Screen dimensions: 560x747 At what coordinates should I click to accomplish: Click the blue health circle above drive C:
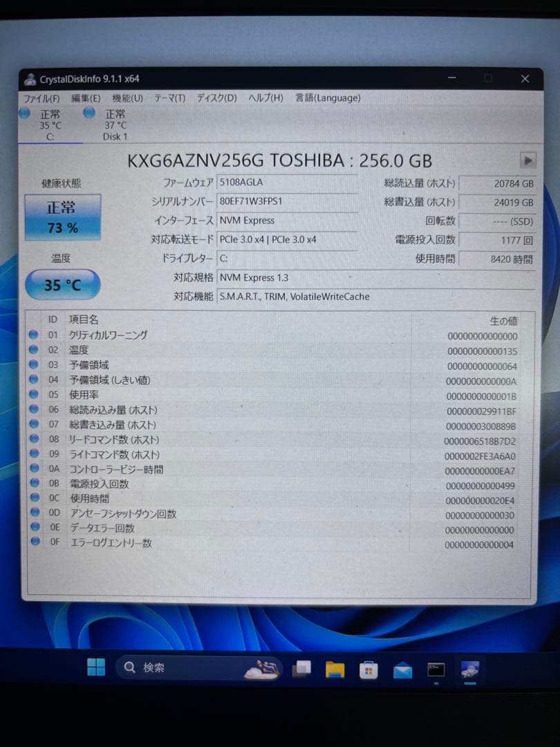pyautogui.click(x=22, y=113)
